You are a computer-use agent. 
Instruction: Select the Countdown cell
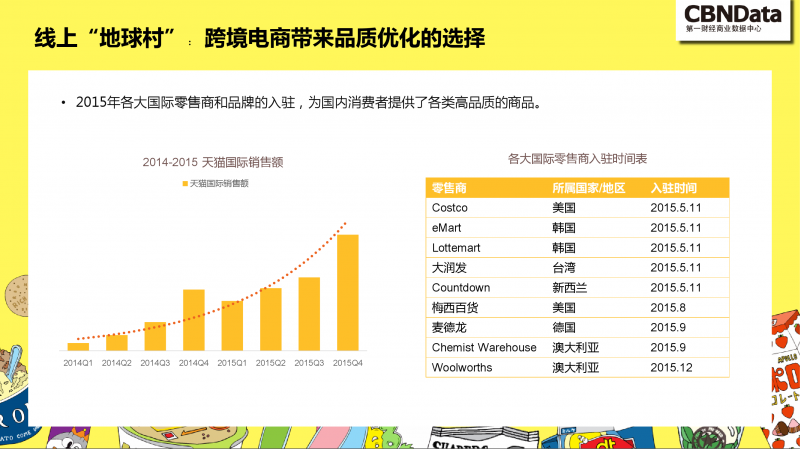(461, 288)
